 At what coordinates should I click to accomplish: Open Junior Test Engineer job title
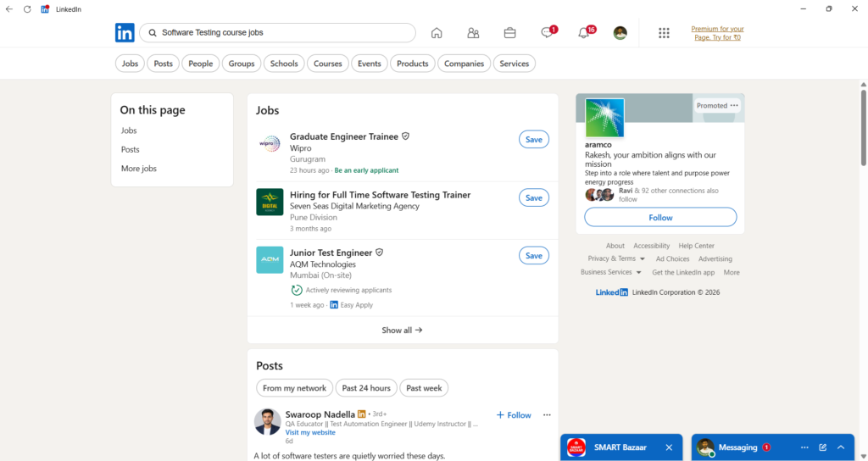(x=331, y=253)
